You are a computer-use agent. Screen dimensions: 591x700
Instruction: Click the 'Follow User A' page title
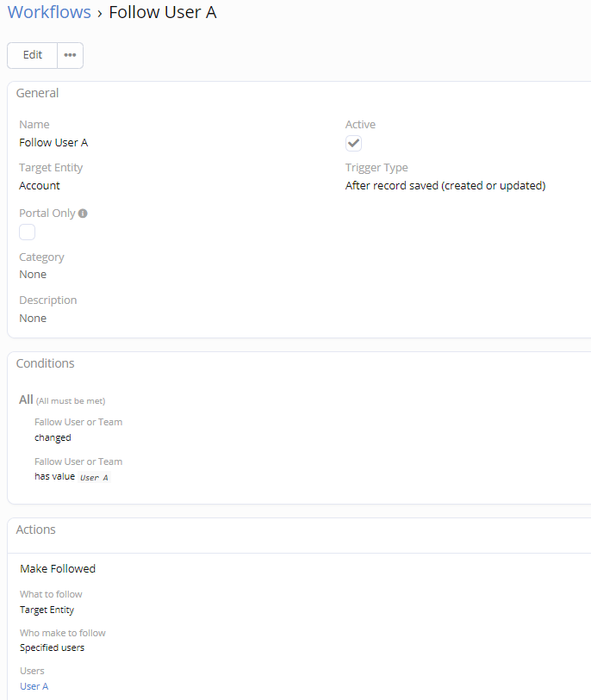163,13
